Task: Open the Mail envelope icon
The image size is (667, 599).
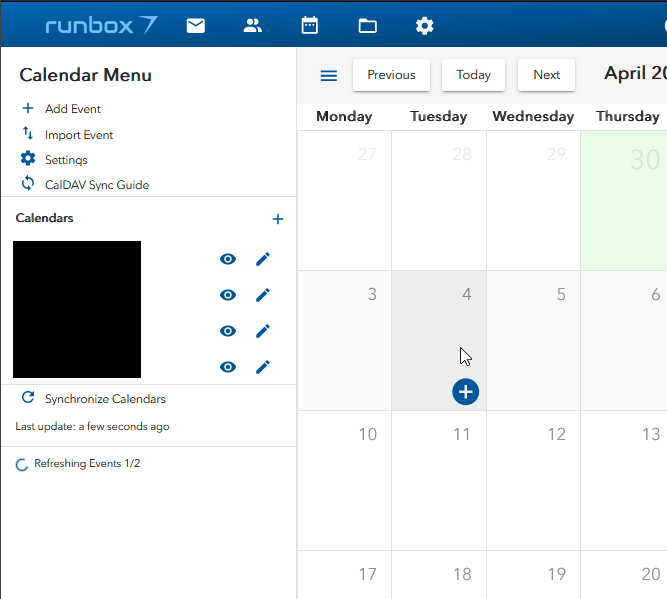Action: click(x=196, y=26)
